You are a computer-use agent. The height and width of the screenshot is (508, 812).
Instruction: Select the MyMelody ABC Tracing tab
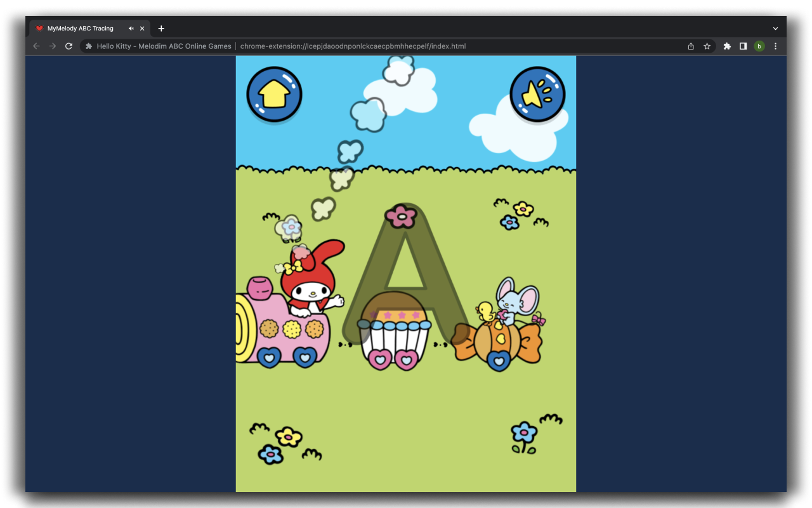(x=89, y=29)
